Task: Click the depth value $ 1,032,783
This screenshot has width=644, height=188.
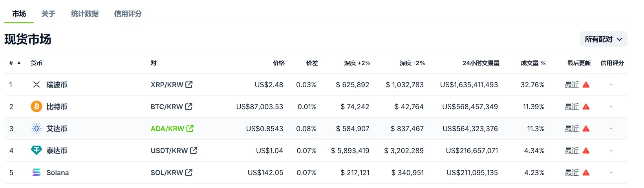Action: click(x=405, y=84)
